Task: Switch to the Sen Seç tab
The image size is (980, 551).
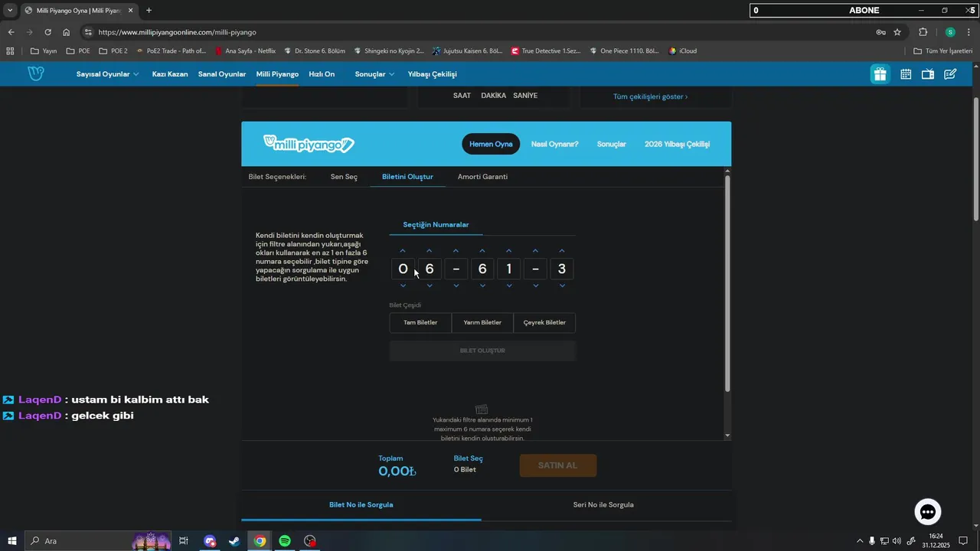Action: (x=344, y=177)
